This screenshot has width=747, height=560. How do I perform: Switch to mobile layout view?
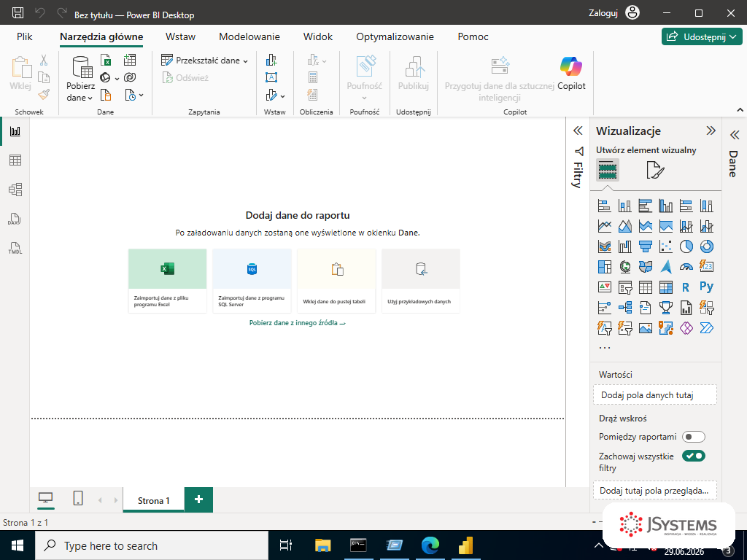(78, 498)
